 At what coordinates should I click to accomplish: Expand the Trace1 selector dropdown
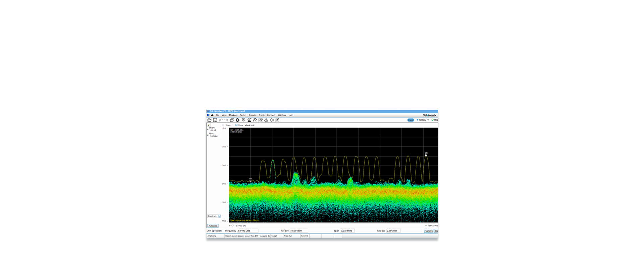click(223, 125)
